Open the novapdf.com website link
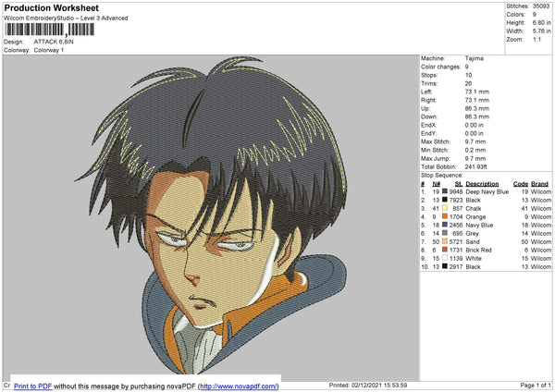Screen dimensions: 555x392 (239, 386)
